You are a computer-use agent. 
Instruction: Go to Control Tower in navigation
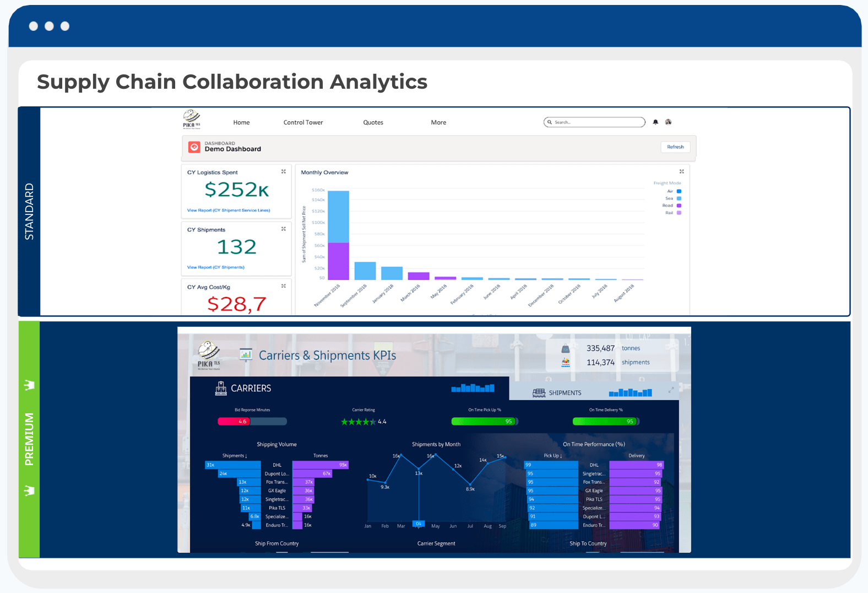tap(303, 122)
